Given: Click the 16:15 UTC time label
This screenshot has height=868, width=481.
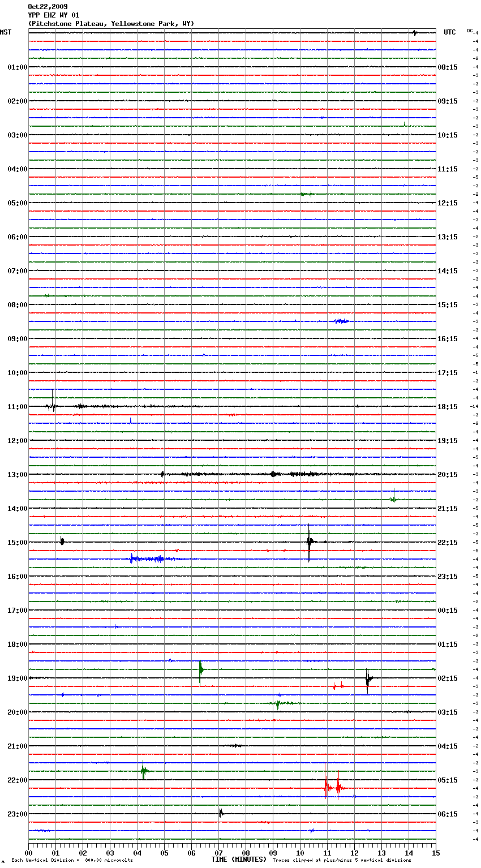Looking at the screenshot, I should click(448, 339).
